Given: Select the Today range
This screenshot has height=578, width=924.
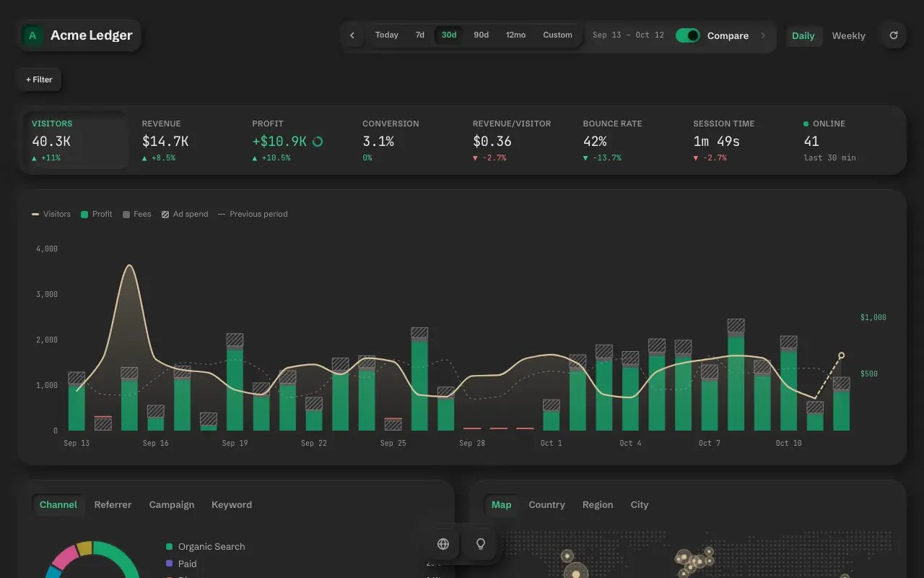Looking at the screenshot, I should [387, 35].
